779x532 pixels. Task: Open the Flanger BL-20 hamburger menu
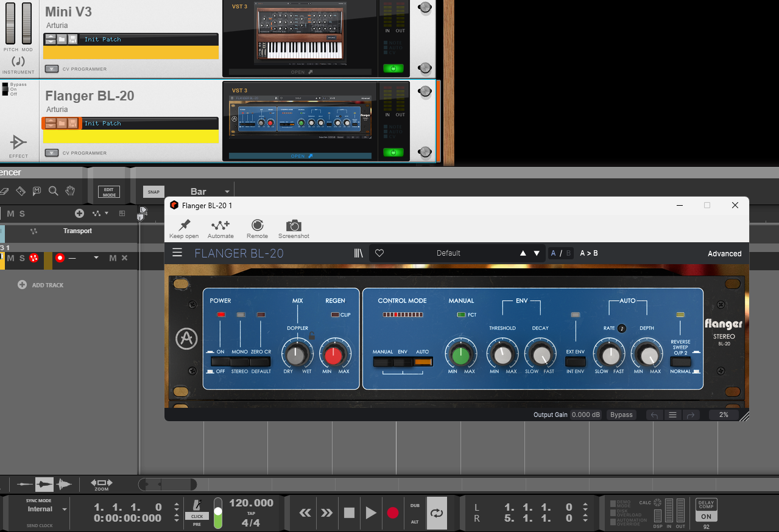click(177, 253)
